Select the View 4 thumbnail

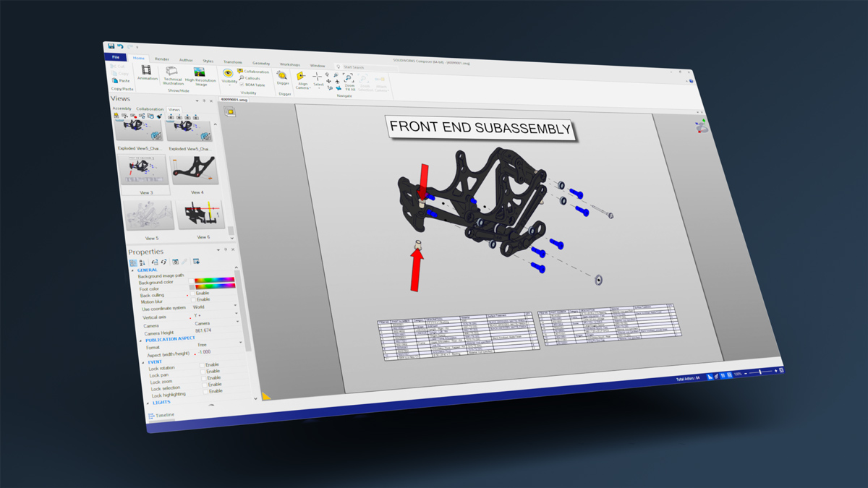[x=195, y=172]
